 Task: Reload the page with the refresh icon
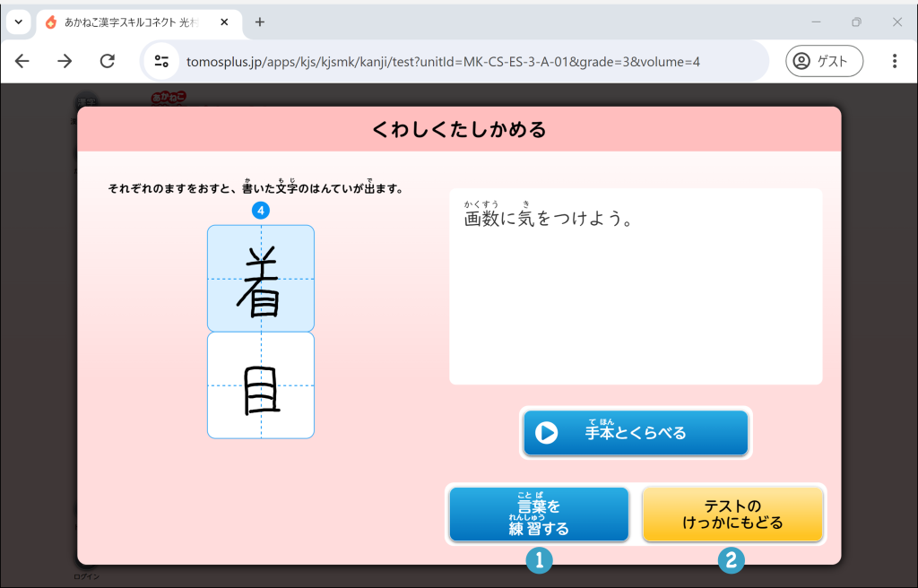pyautogui.click(x=108, y=61)
